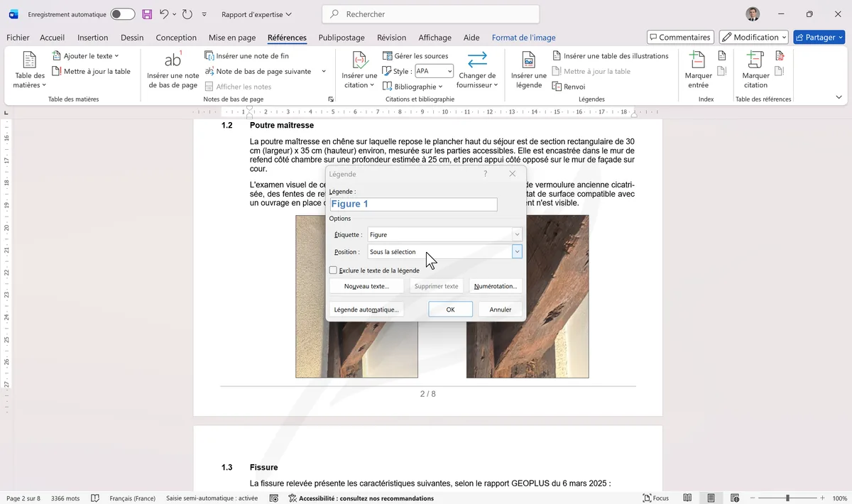Check Exclure le texte de la légende
This screenshot has height=504, width=852.
(x=334, y=270)
